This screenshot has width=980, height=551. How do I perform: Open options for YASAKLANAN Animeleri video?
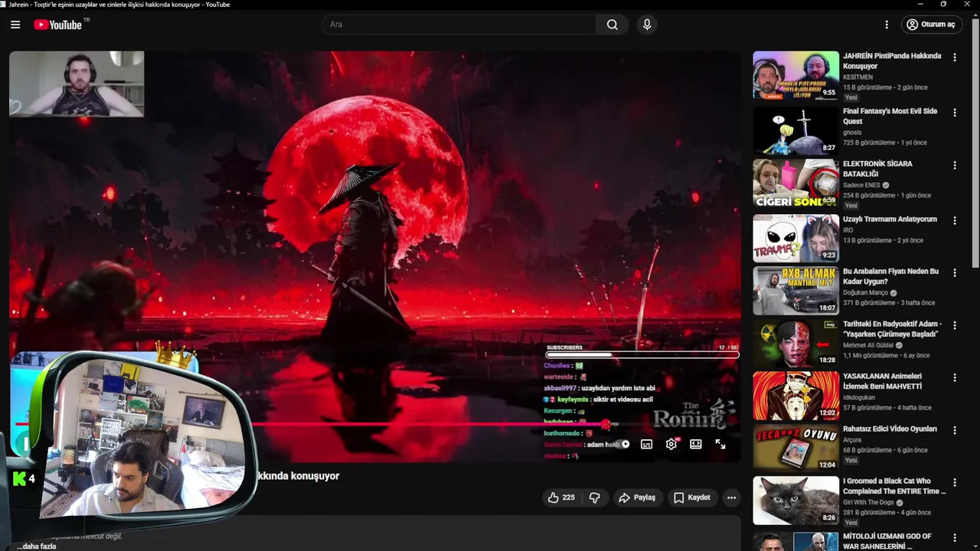955,377
